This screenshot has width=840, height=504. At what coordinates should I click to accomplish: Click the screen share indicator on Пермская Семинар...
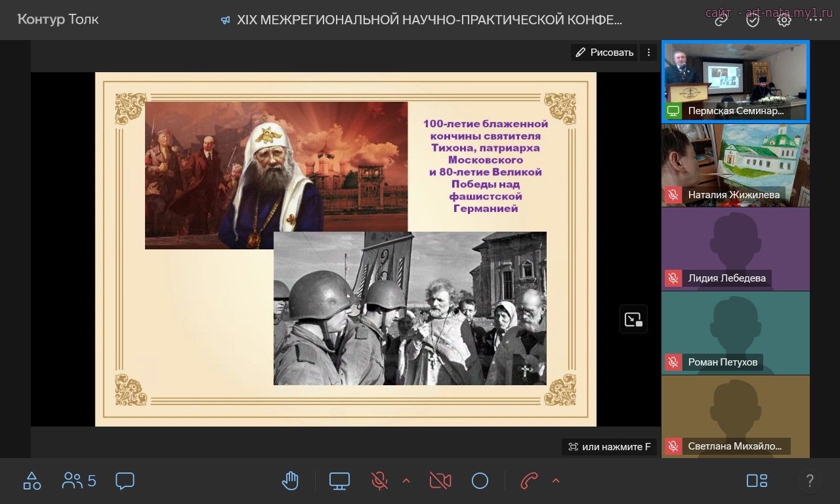[x=673, y=111]
